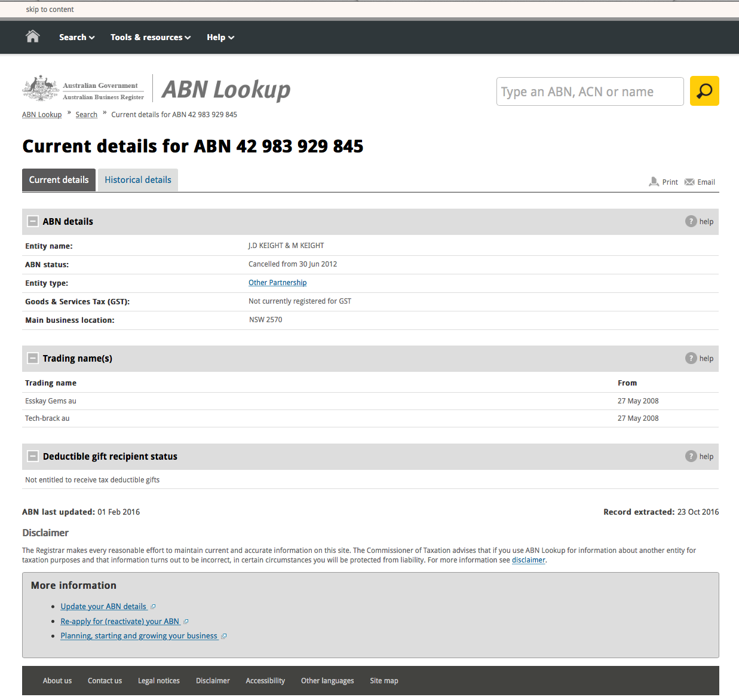Open About us footer link
Screen dimensions: 739x700
57,681
